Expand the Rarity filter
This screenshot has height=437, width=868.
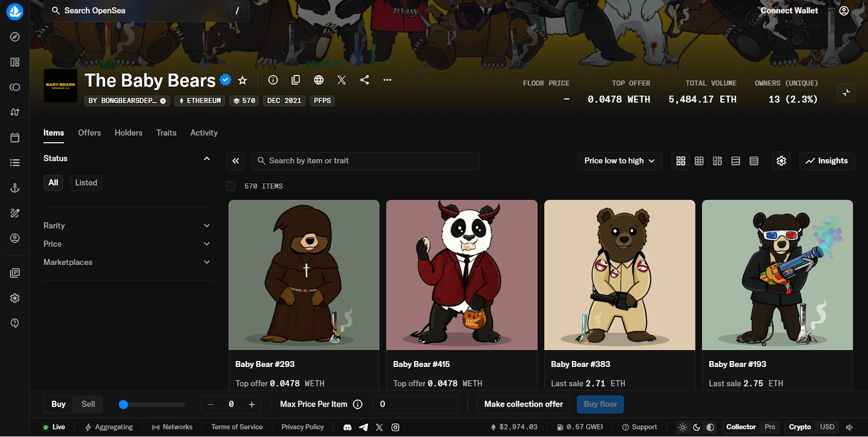click(x=127, y=226)
